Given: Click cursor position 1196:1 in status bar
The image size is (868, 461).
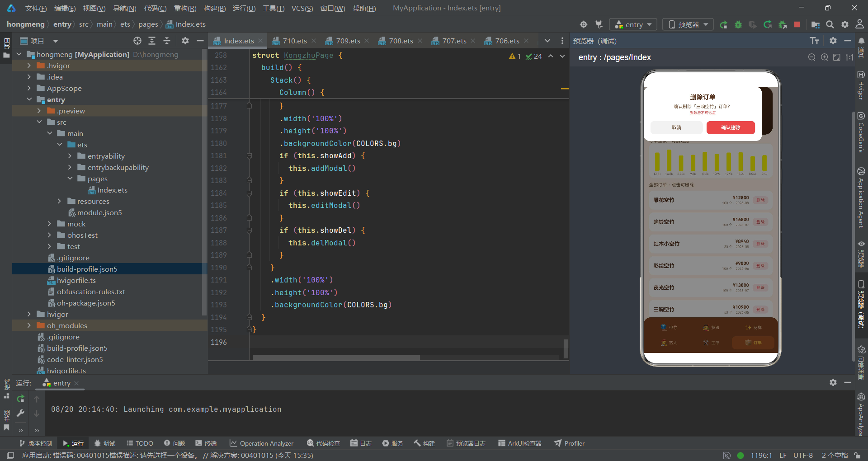Looking at the screenshot, I should pyautogui.click(x=761, y=455).
